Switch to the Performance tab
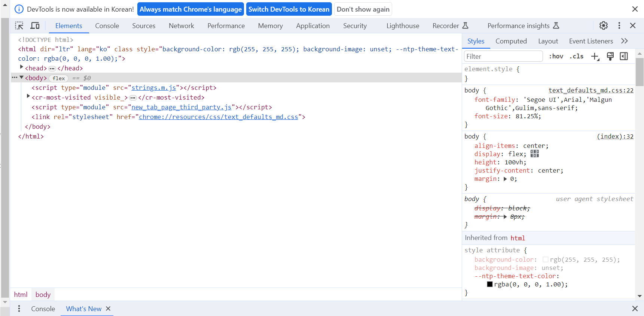Screen dimensions: 644x316 tap(226, 25)
